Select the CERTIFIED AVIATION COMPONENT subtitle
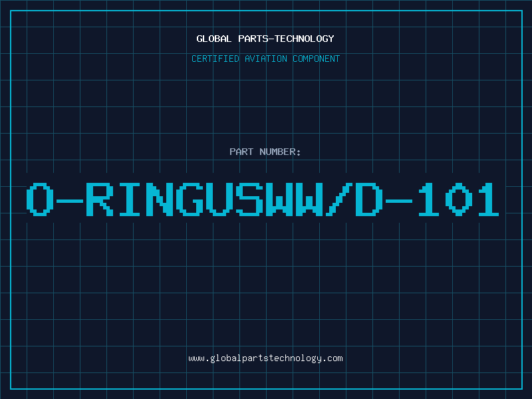This screenshot has width=532, height=399. [x=265, y=59]
